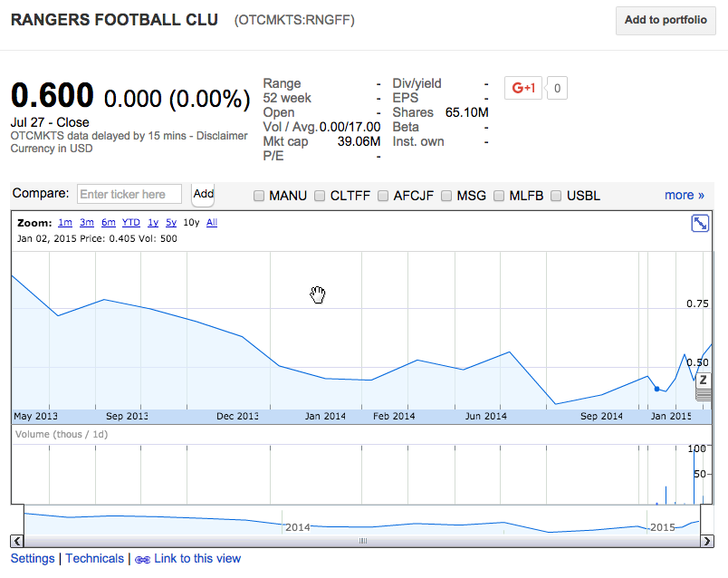The width and height of the screenshot is (728, 578).
Task: Open more comparison tickers
Action: pos(685,195)
